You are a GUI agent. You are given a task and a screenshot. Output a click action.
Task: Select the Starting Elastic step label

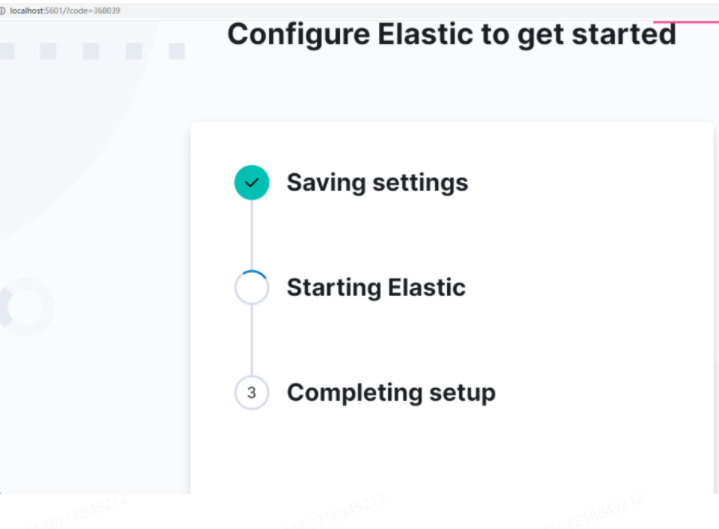coord(376,288)
